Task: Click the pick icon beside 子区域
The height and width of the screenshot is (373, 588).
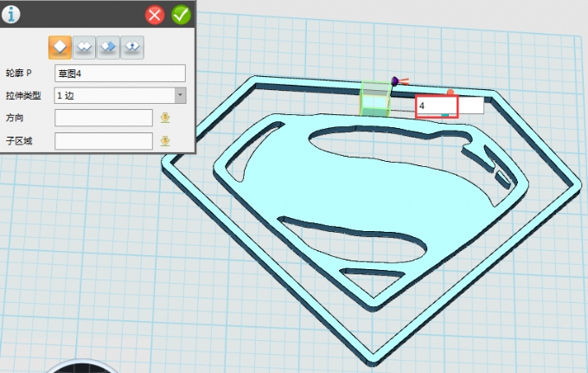Action: point(165,141)
